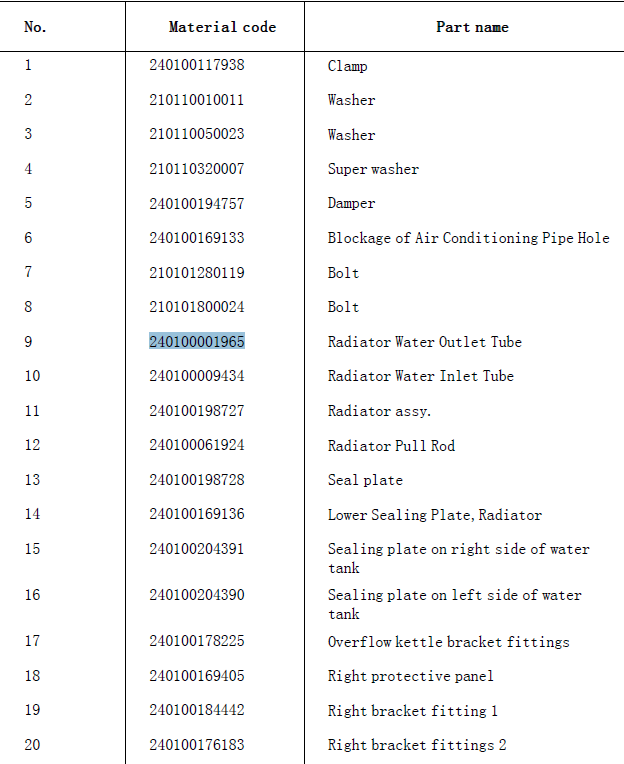The width and height of the screenshot is (624, 764).
Task: Select the Clamp part name cell
Action: pos(347,66)
